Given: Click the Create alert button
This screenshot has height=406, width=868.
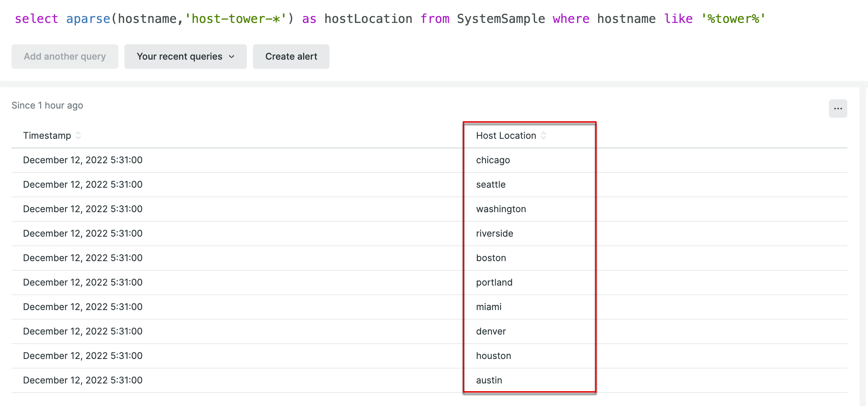Looking at the screenshot, I should point(291,57).
